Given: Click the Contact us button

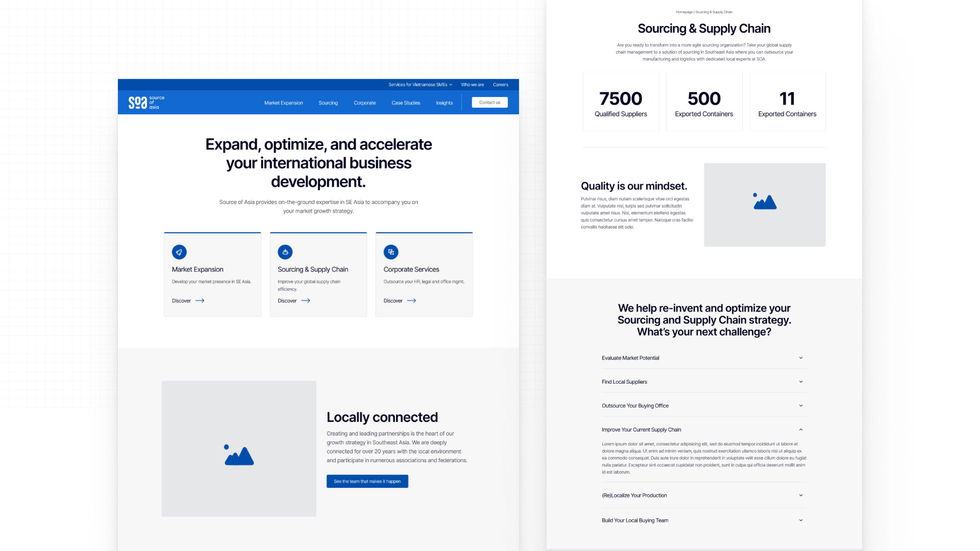Looking at the screenshot, I should (490, 102).
